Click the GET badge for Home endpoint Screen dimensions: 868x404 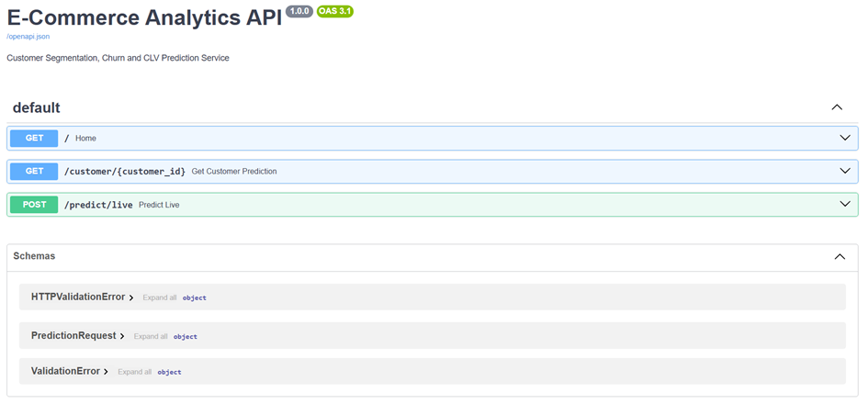34,139
